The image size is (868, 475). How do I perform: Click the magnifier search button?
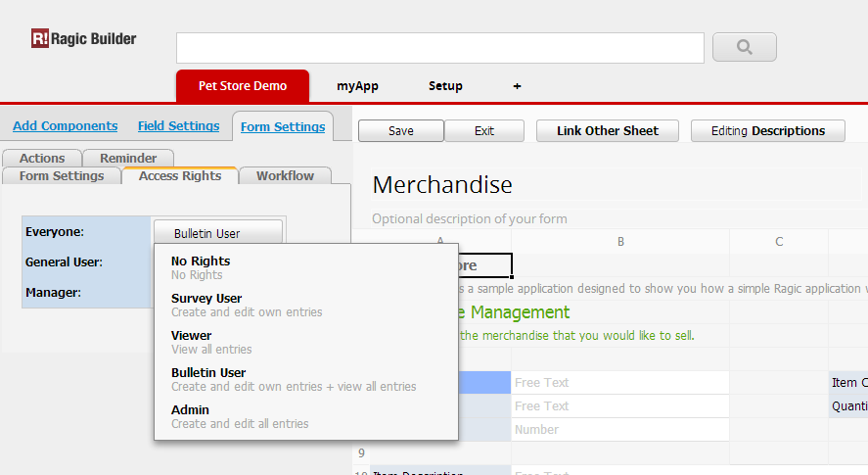point(744,47)
